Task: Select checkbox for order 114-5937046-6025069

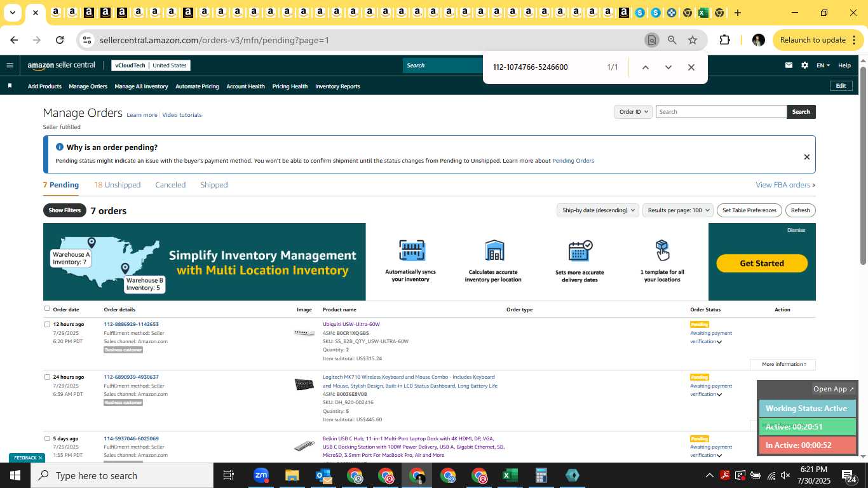Action: [x=47, y=438]
